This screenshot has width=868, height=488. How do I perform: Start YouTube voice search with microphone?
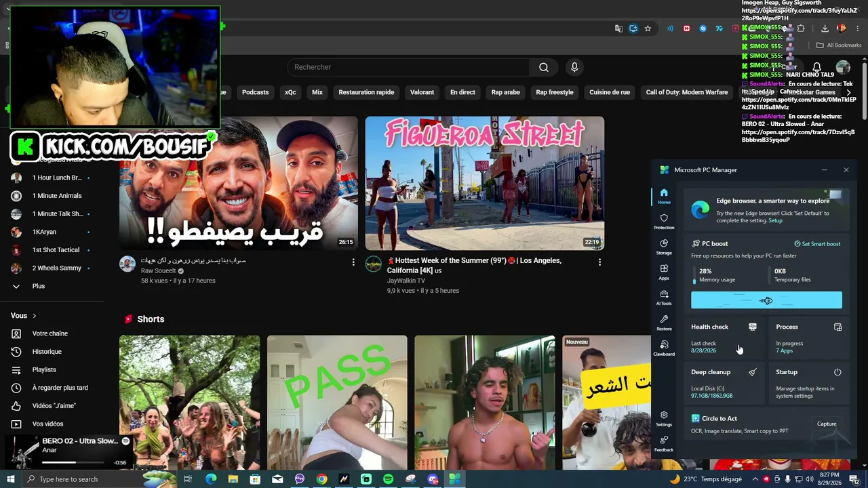point(574,67)
